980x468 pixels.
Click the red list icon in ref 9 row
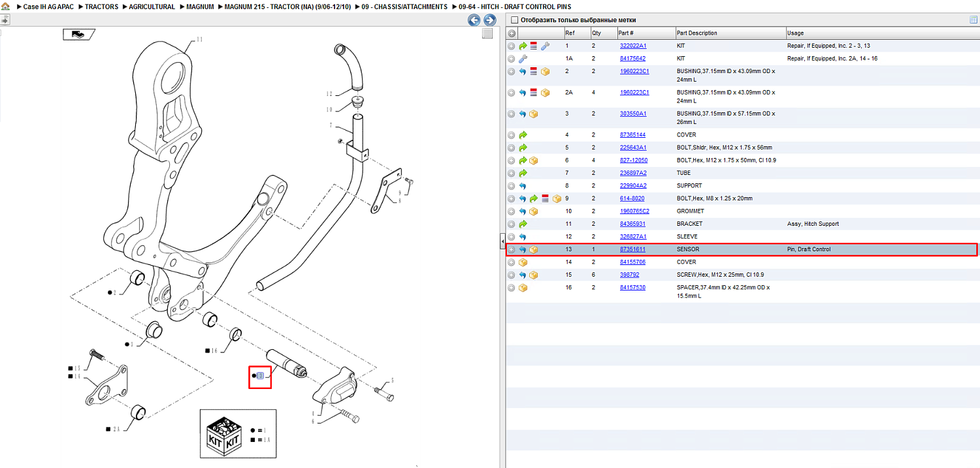point(545,198)
